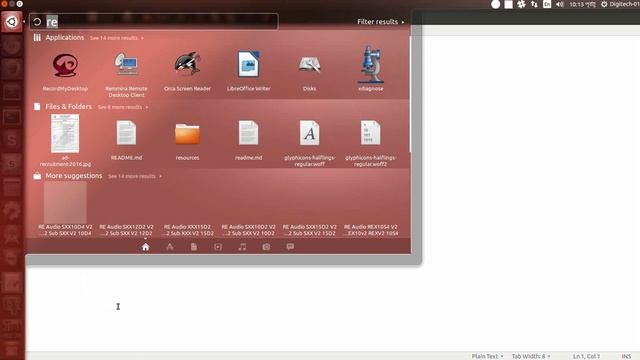Click the Dash results scrollbar
Viewport: 640px width, 360px height.
tap(410, 94)
